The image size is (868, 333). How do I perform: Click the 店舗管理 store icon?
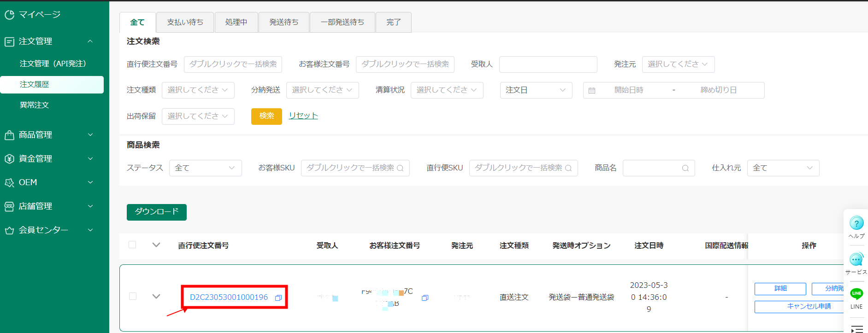[9, 206]
